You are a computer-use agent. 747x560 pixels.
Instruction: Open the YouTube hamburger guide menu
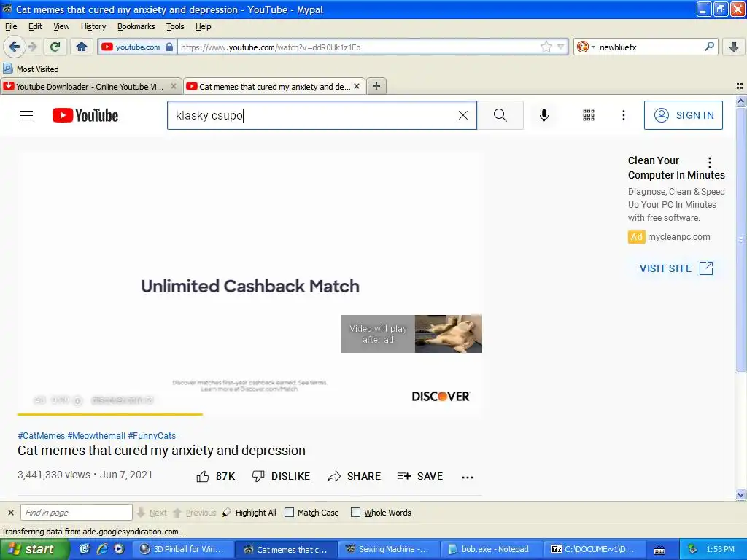pyautogui.click(x=26, y=115)
